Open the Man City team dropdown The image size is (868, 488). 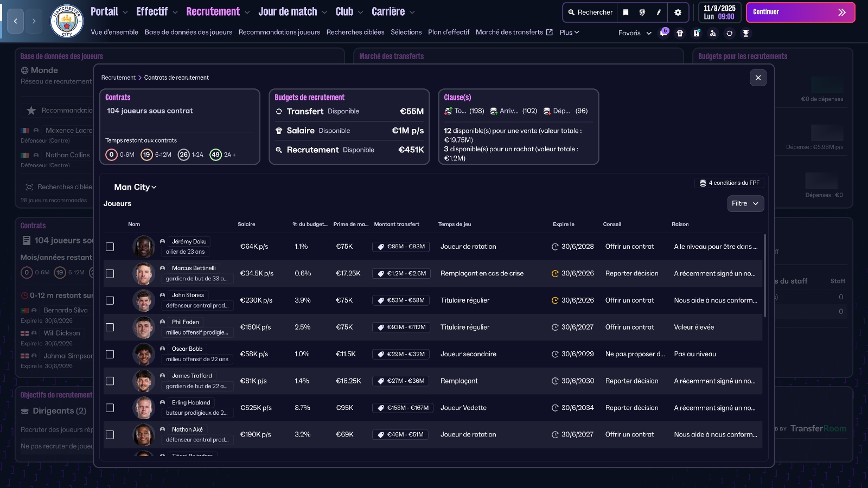(x=135, y=187)
